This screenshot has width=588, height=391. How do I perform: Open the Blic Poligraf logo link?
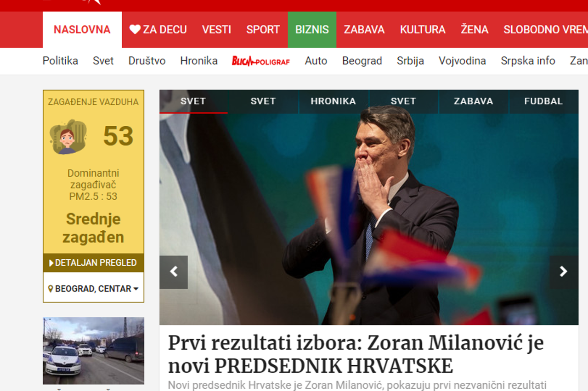[x=261, y=61]
